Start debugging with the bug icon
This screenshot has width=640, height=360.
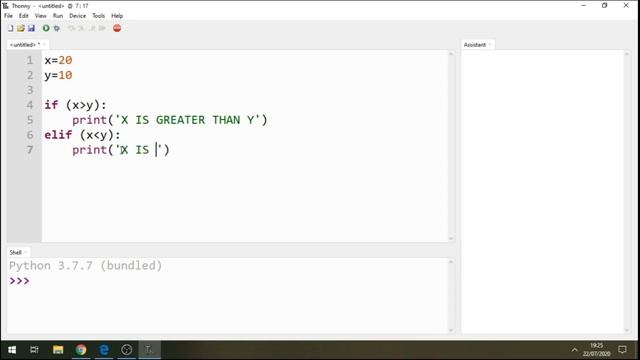point(57,28)
